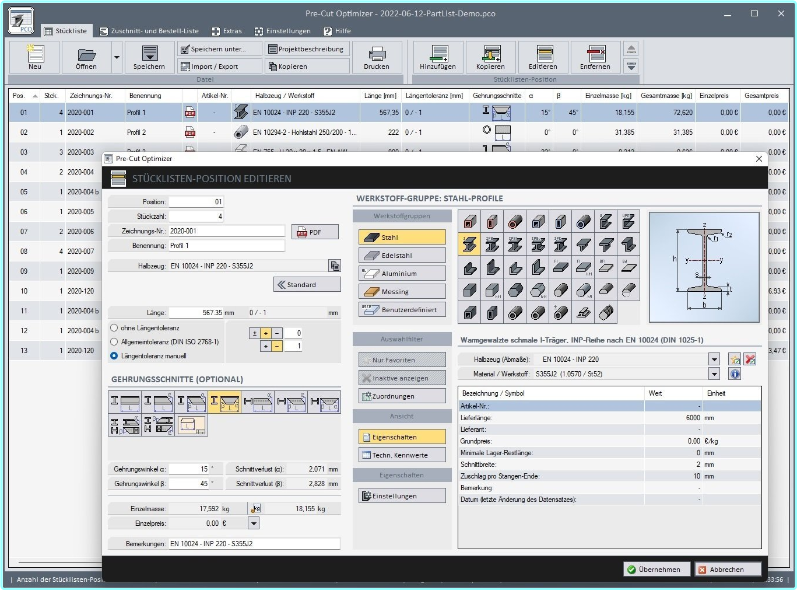The image size is (797, 590).
Task: Click the Öffnen folder icon
Action: 86,57
